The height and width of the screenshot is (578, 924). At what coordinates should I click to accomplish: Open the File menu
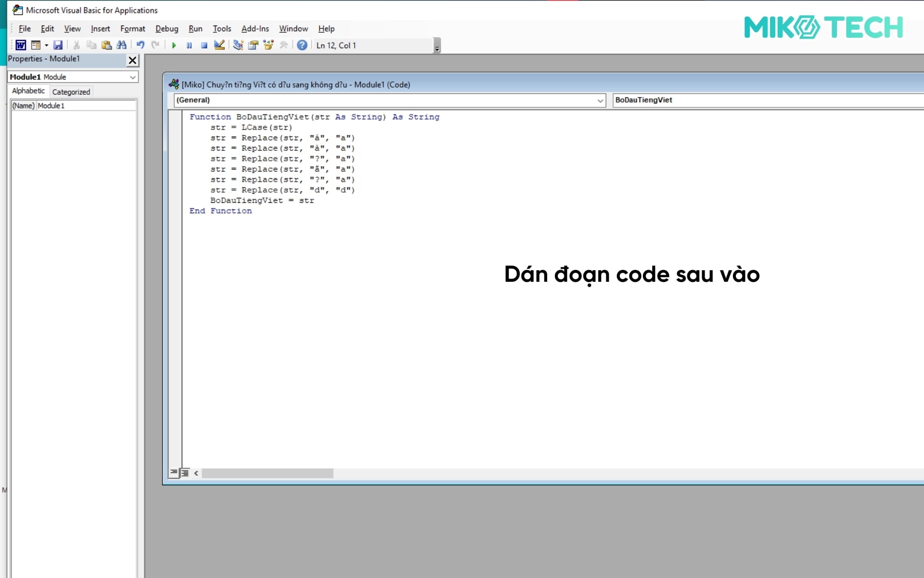coord(25,29)
